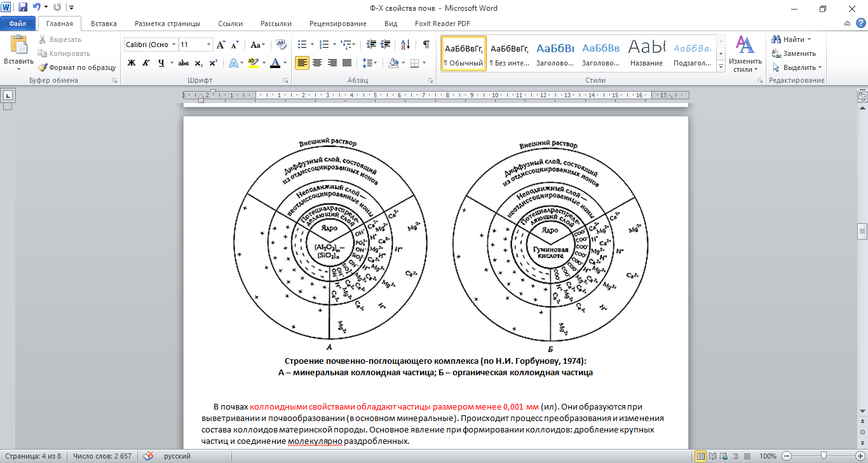Toggle underline (Ч) formatting

161,63
